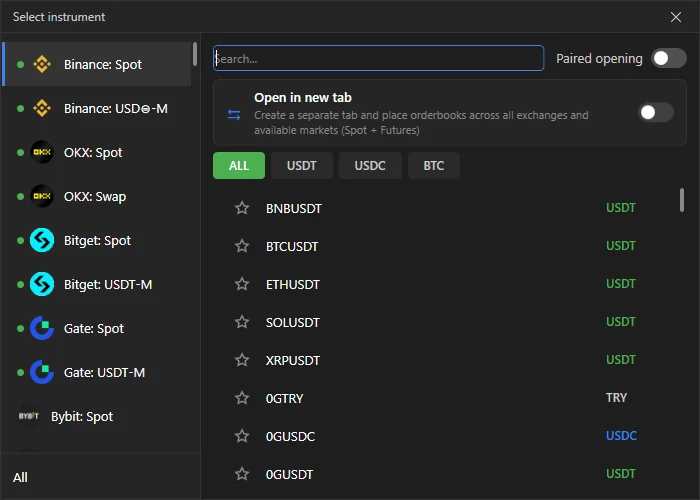
Task: Select the 0GTRY instrument name
Action: pos(284,398)
